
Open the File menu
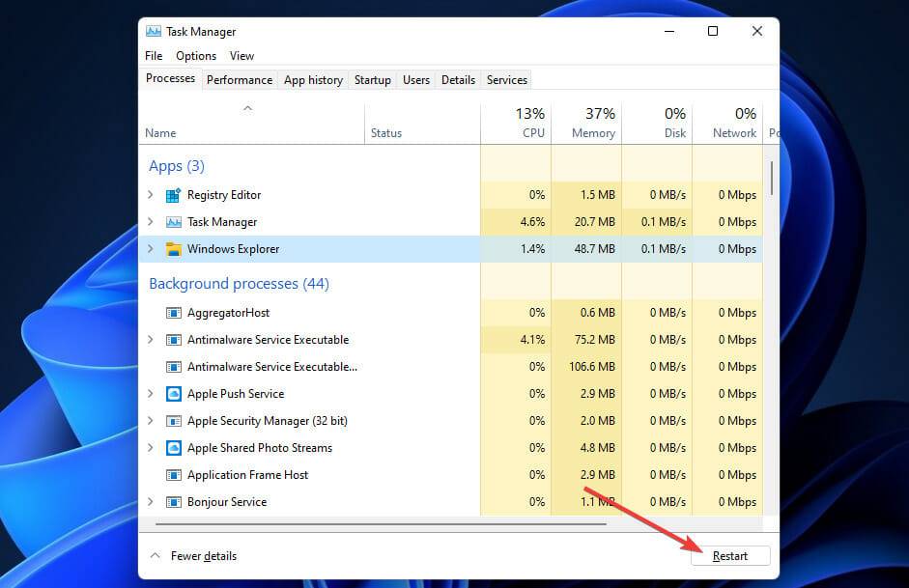[x=153, y=56]
